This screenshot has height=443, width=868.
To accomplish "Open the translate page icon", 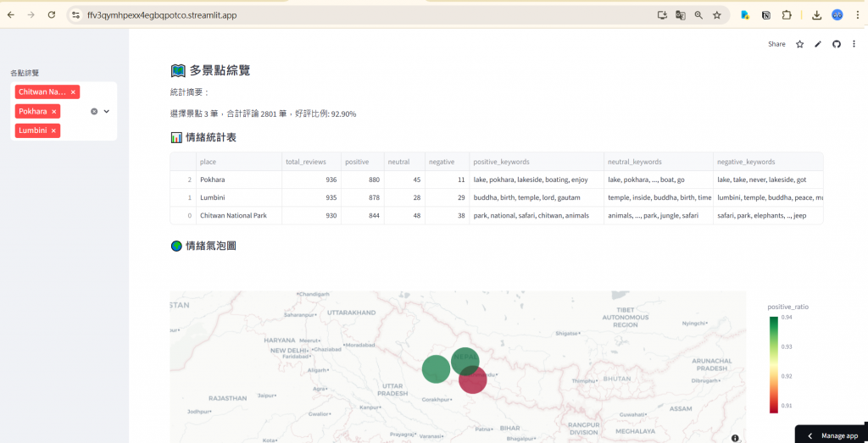I will (x=681, y=15).
